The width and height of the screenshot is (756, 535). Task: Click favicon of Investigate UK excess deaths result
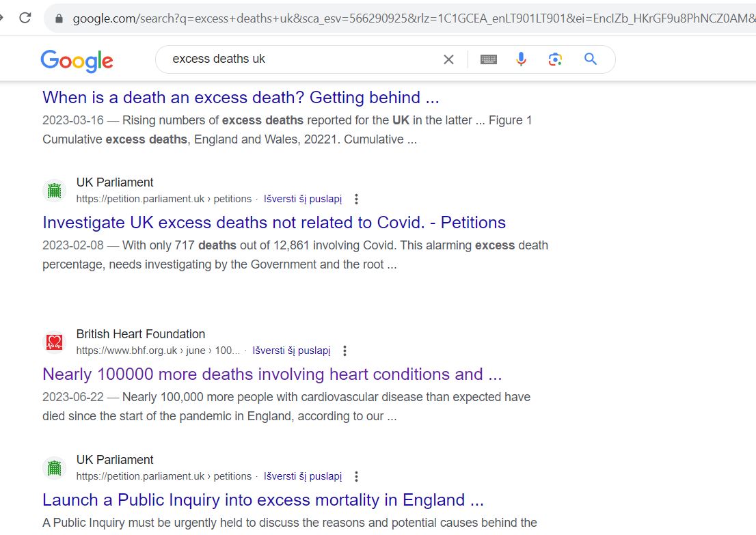coord(55,191)
